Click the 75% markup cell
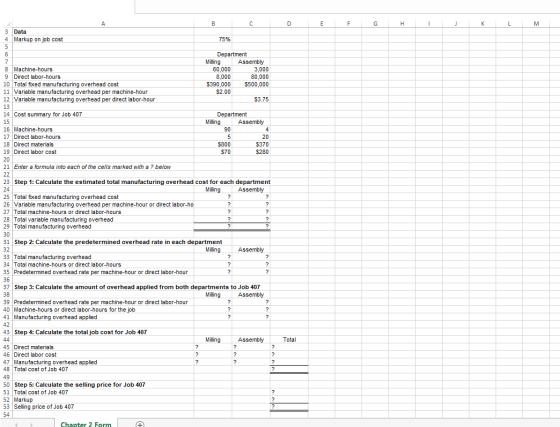Viewport: 560px width, 427px height. (x=213, y=39)
